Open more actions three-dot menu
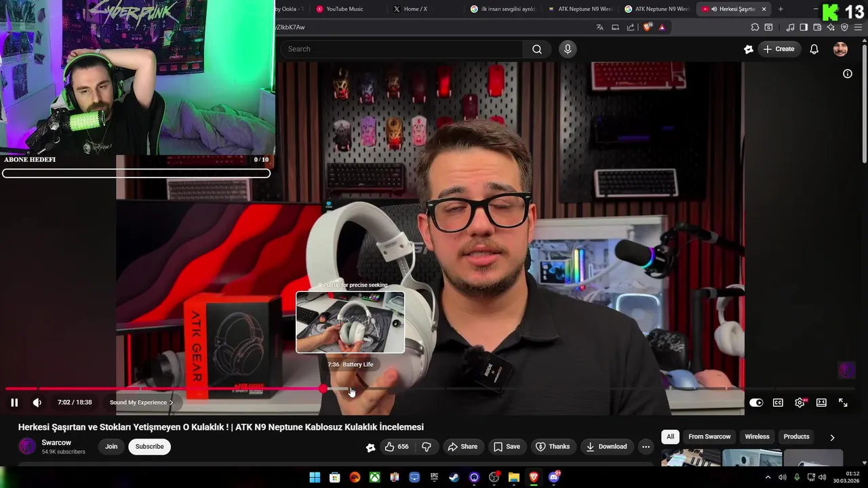The height and width of the screenshot is (488, 868). [x=646, y=447]
